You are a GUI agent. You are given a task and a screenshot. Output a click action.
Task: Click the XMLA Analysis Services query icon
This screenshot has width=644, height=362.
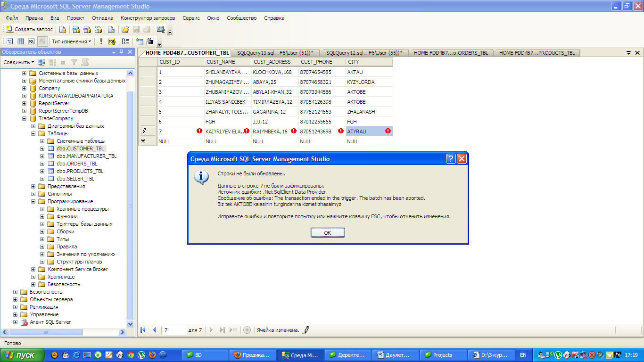tap(98, 29)
